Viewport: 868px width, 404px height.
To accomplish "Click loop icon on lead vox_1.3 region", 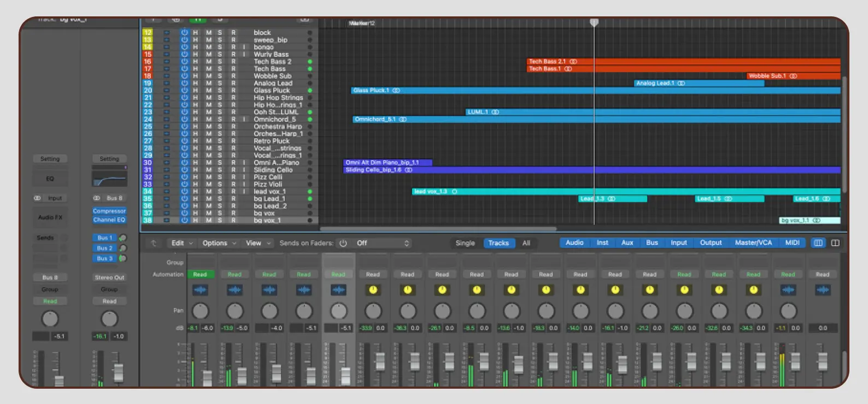I will coord(454,192).
